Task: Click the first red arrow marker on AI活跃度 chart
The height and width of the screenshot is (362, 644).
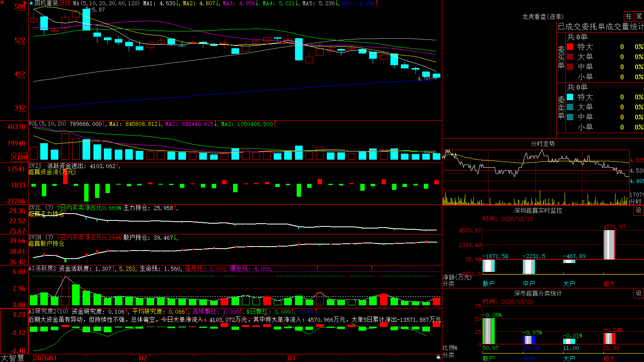Action: point(318,268)
